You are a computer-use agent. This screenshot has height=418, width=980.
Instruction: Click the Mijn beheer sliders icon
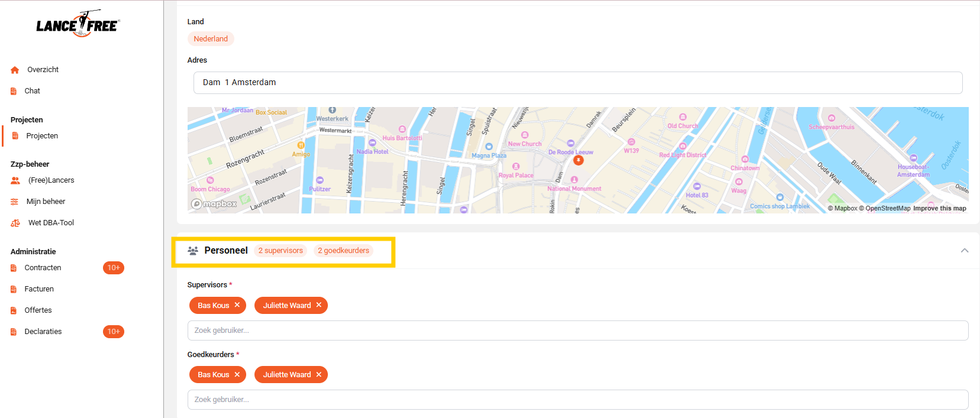coord(15,202)
